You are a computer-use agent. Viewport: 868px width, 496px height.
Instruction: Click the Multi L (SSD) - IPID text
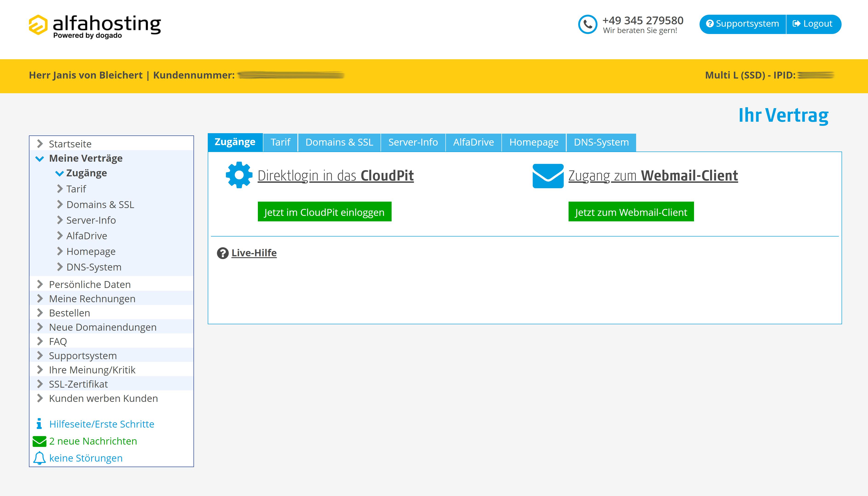pyautogui.click(x=750, y=75)
